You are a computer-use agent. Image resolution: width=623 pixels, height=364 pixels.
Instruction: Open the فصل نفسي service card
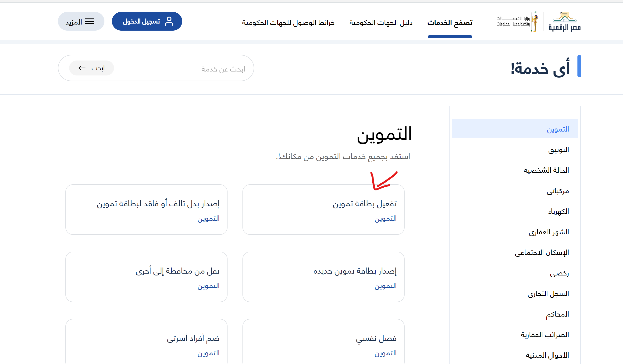[x=323, y=342]
